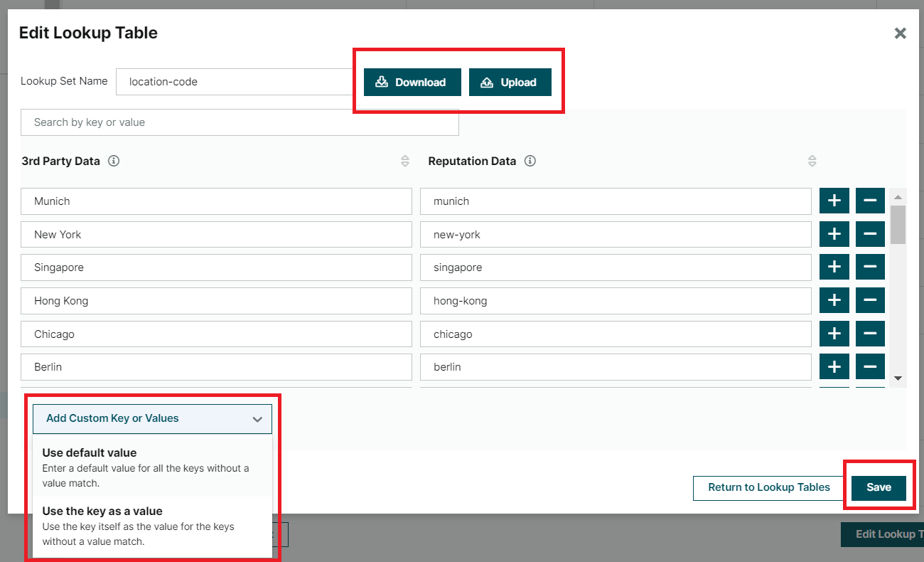Click Return to Lookup Tables
This screenshot has height=562, width=924.
[769, 488]
